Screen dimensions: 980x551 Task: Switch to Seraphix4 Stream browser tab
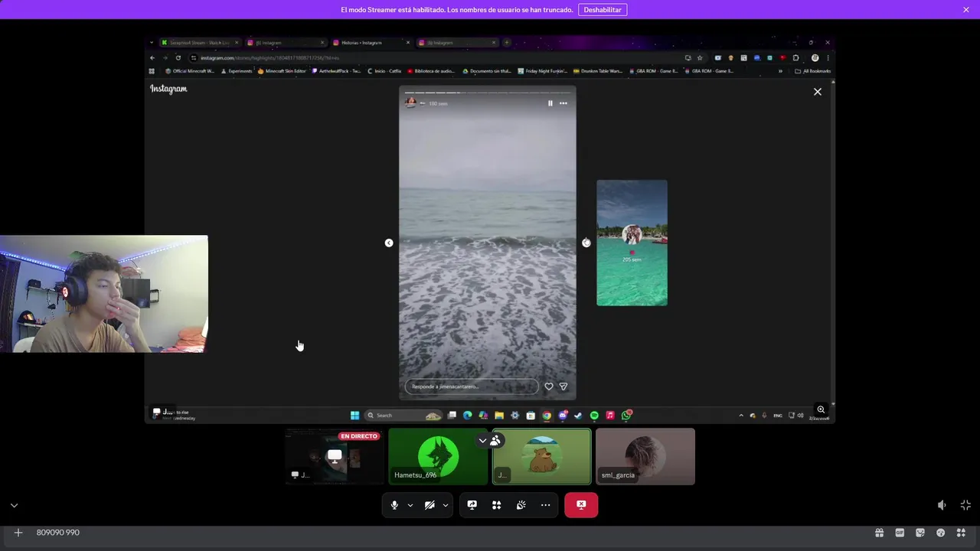pos(199,43)
